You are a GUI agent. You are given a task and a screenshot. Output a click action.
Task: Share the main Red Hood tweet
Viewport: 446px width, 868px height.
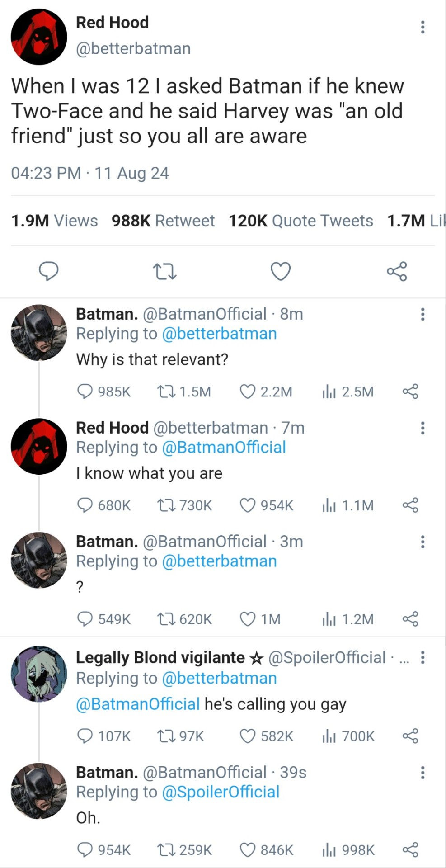pyautogui.click(x=397, y=271)
